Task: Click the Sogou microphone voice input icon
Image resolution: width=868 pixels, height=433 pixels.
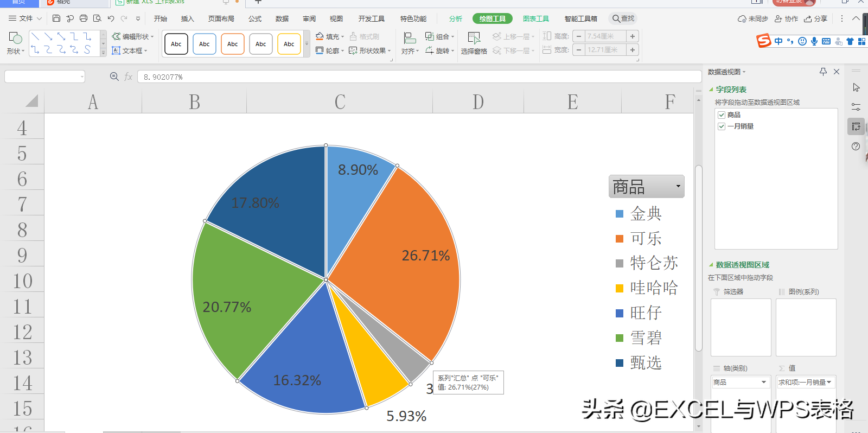Action: (814, 41)
